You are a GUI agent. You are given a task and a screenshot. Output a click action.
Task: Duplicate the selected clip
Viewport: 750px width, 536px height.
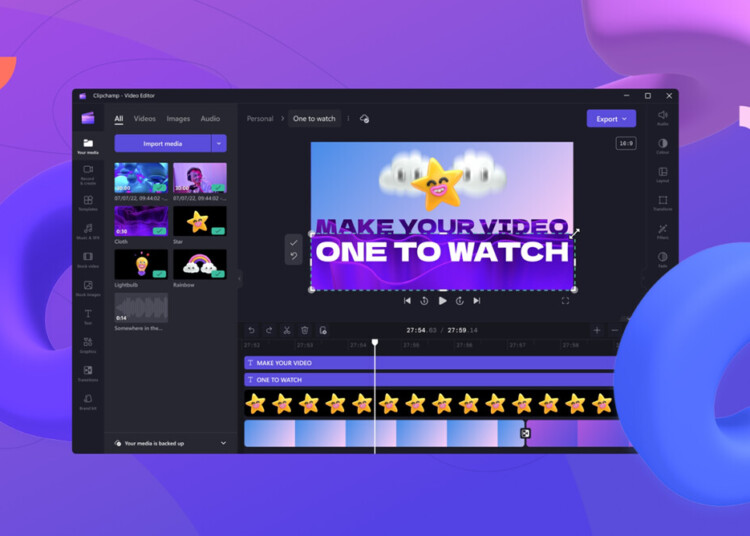[x=323, y=330]
